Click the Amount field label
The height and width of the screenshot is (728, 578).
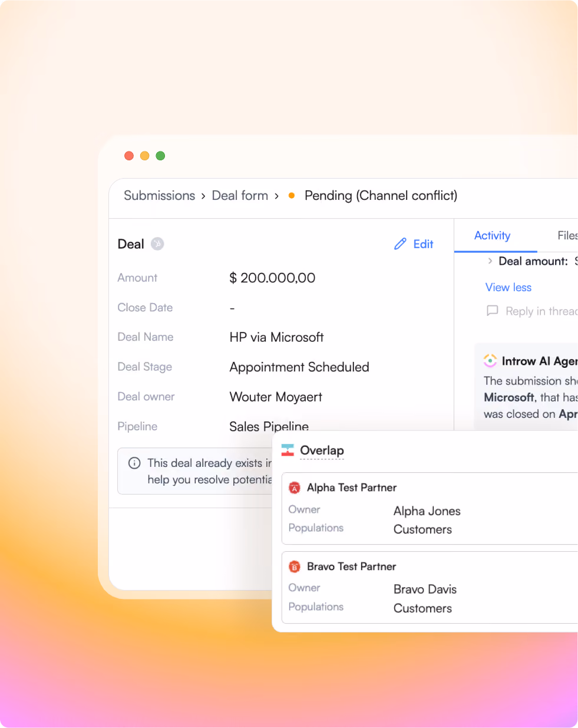137,278
